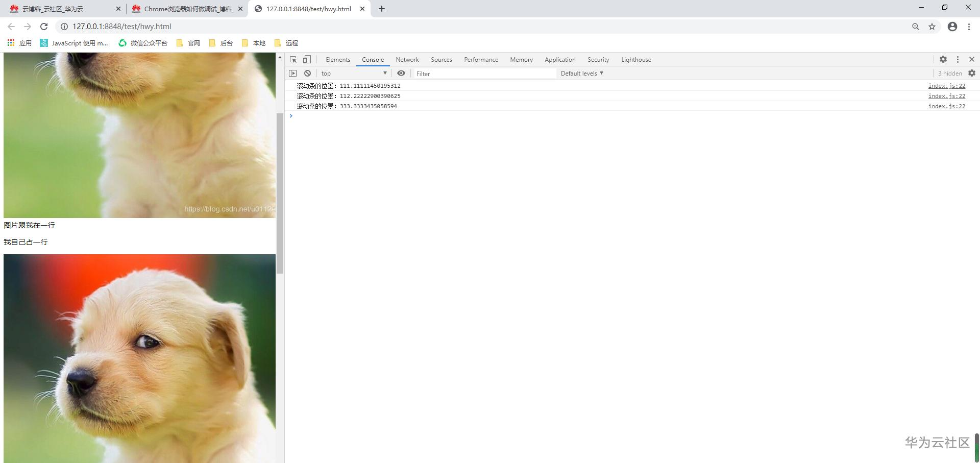Click the upper puppy image
The image size is (980, 463).
point(139,135)
